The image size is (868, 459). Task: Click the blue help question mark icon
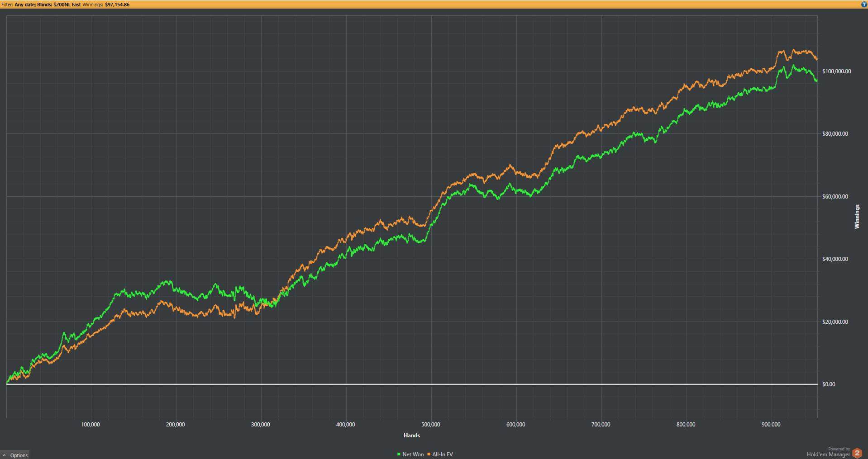click(864, 4)
